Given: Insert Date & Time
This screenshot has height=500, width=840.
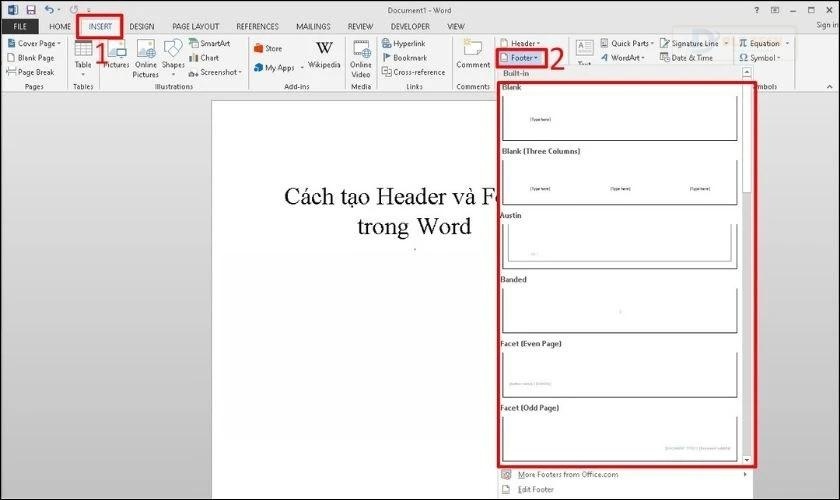Looking at the screenshot, I should pos(686,58).
